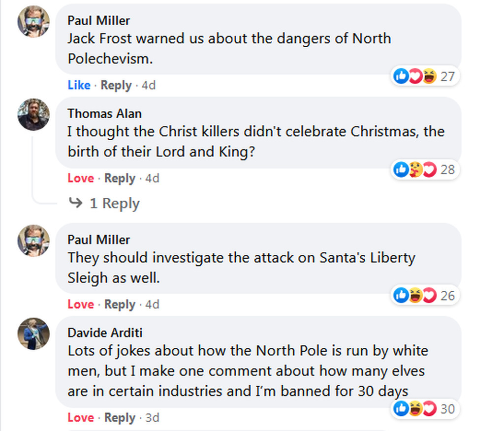Reply to Davide Arditi's comment

click(x=120, y=418)
